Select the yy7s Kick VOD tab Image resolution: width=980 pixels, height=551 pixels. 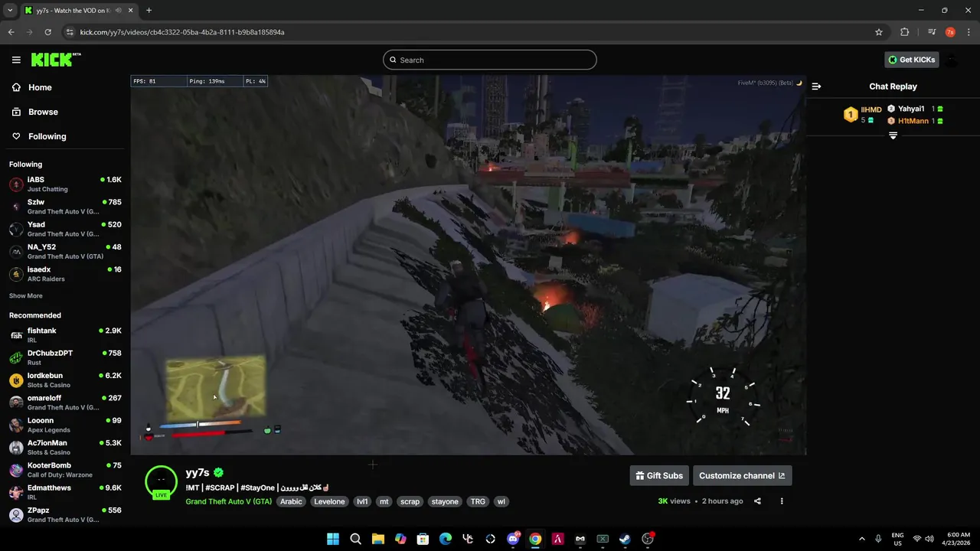click(x=79, y=11)
